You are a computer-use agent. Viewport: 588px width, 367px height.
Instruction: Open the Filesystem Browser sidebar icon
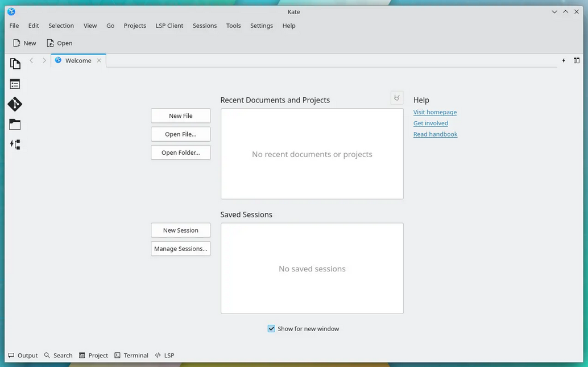[15, 125]
